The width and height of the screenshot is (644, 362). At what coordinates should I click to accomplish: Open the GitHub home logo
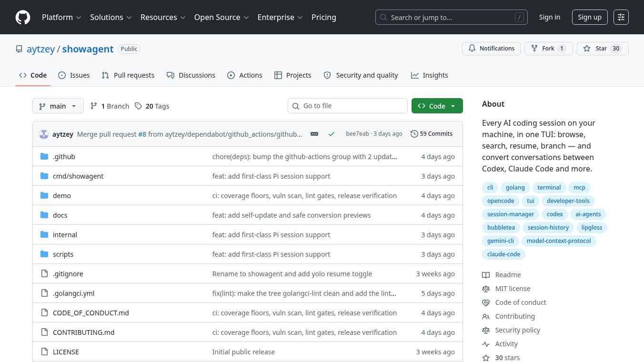[23, 17]
